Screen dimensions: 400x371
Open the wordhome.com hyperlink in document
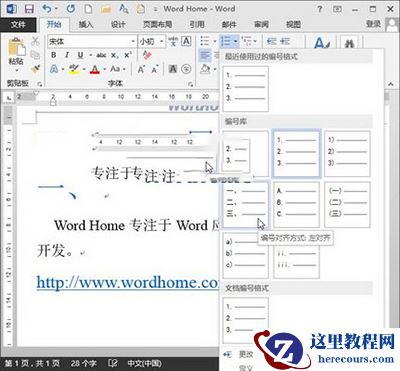[x=127, y=283]
